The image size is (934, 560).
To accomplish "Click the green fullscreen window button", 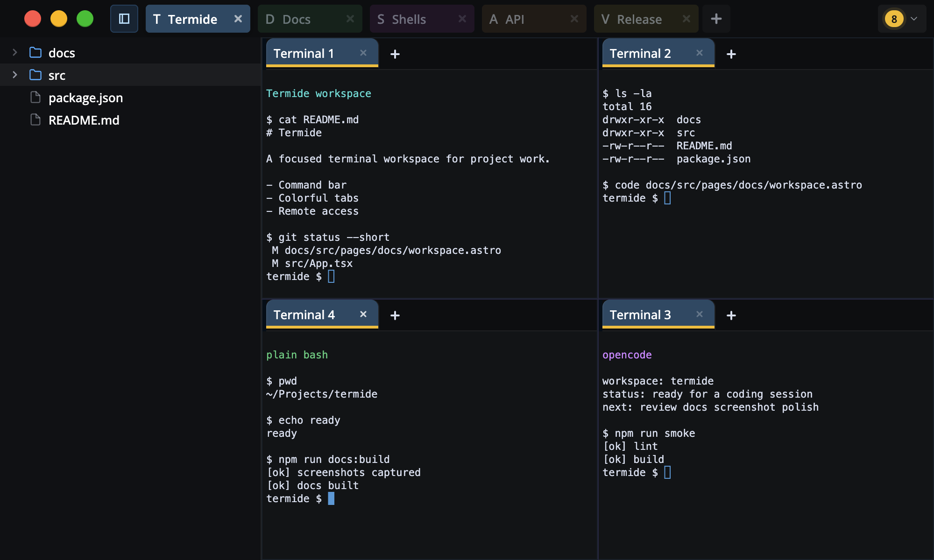I will click(85, 19).
